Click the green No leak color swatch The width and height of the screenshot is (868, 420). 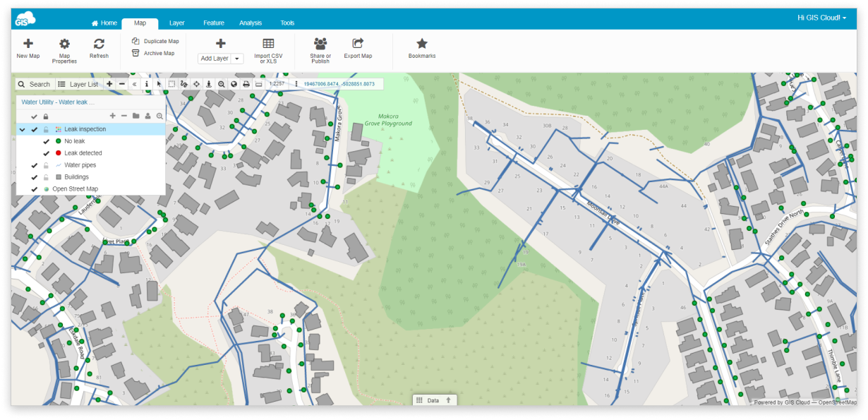coord(58,140)
